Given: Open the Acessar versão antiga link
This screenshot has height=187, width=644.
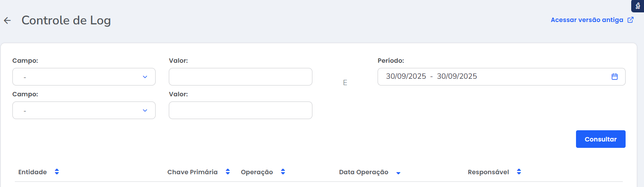Looking at the screenshot, I should point(586,20).
